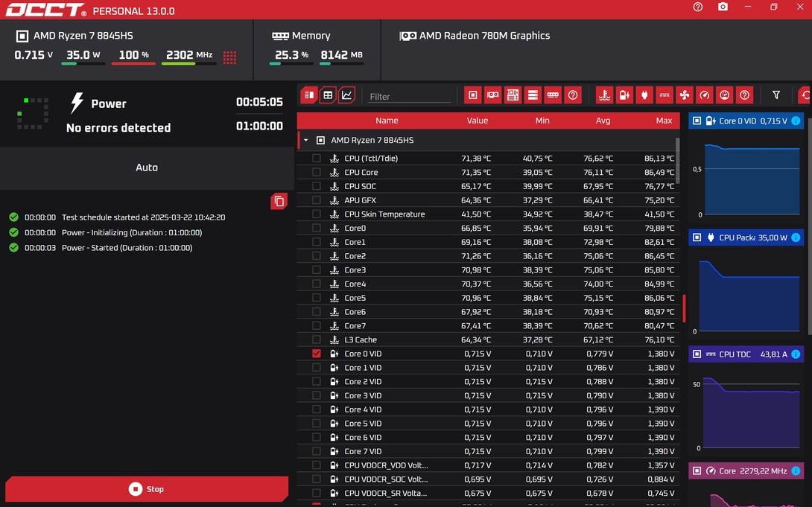Filter sensors by unknown hardware icon
812x507 pixels.
pos(573,95)
